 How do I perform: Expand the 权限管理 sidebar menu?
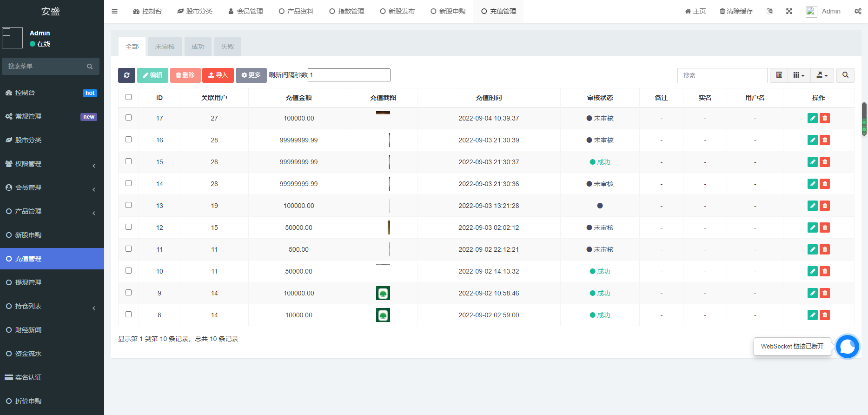pos(52,164)
